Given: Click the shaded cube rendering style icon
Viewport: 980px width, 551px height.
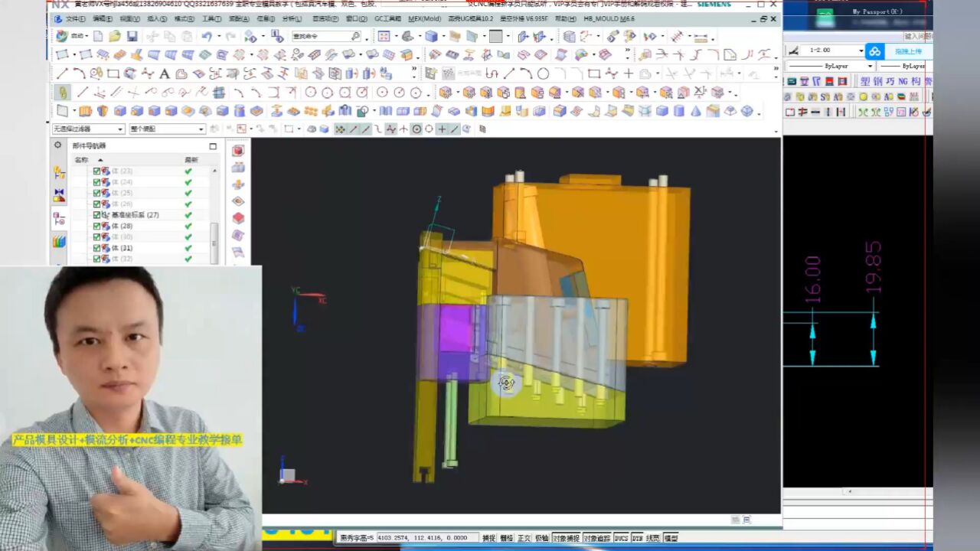Looking at the screenshot, I should click(431, 36).
